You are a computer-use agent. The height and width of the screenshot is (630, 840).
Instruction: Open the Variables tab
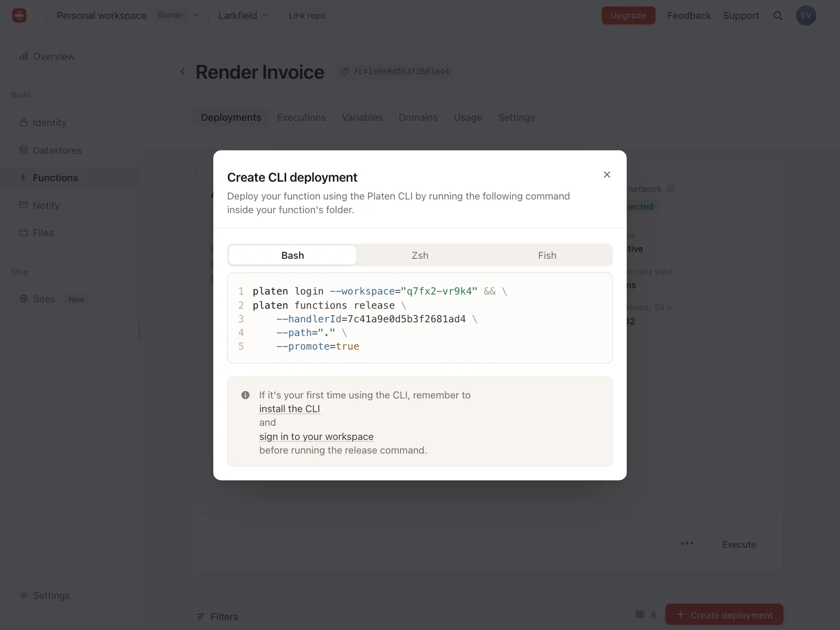point(362,117)
